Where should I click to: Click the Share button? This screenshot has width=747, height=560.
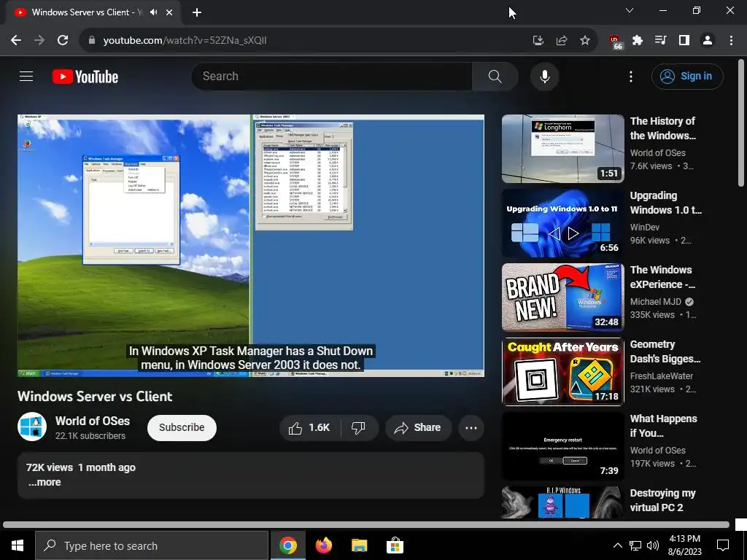(x=418, y=427)
